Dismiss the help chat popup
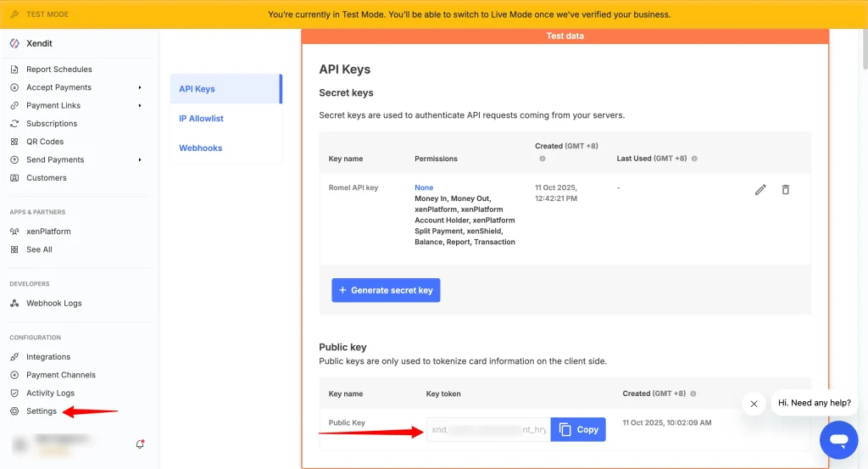 point(754,404)
